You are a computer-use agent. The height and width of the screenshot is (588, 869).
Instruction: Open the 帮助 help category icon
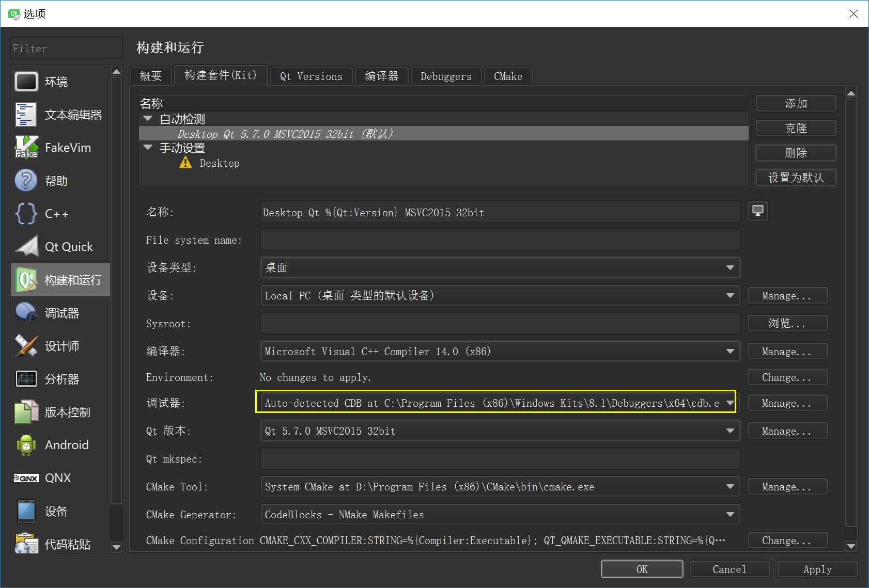pos(26,181)
